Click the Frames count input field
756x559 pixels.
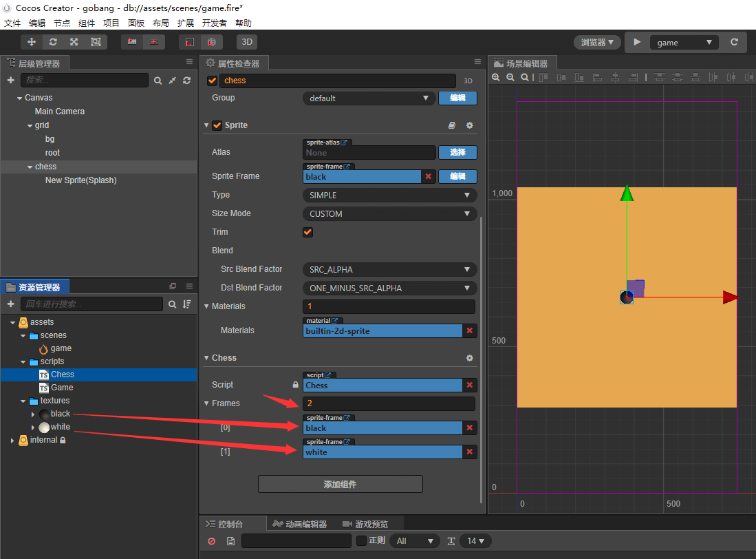pyautogui.click(x=389, y=403)
